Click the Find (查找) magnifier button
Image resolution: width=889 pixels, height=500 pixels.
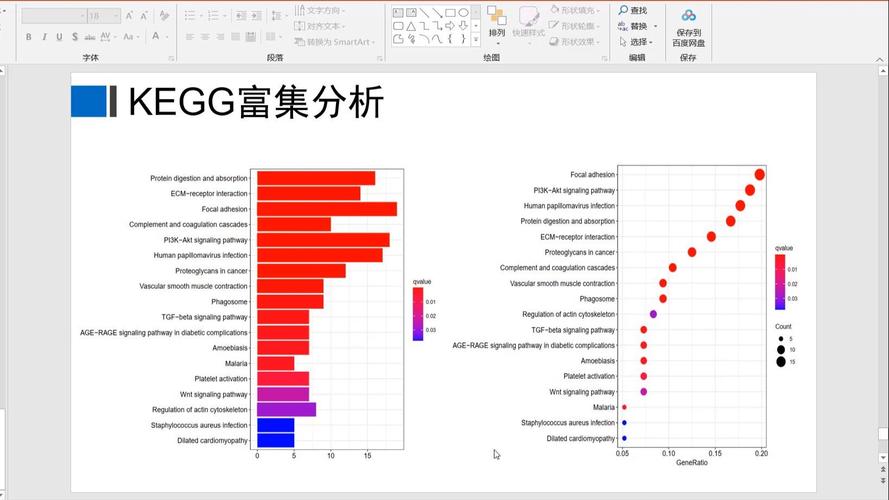pyautogui.click(x=632, y=10)
